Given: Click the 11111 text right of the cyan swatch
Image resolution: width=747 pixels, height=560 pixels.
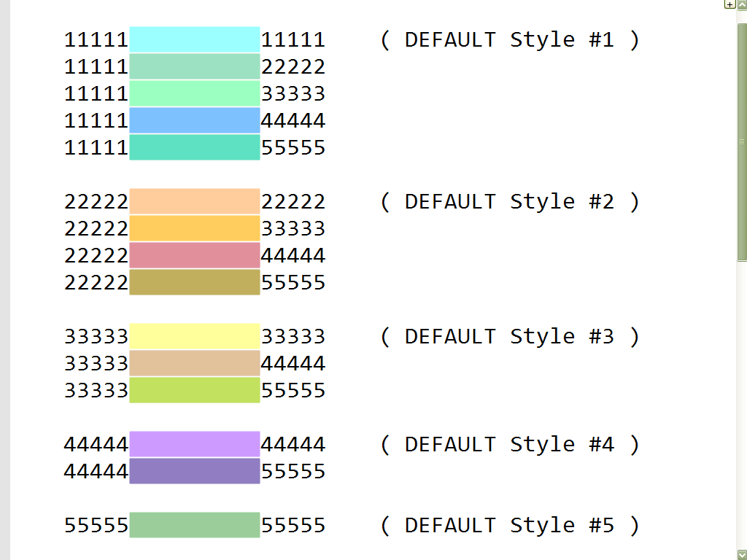Looking at the screenshot, I should click(293, 40).
